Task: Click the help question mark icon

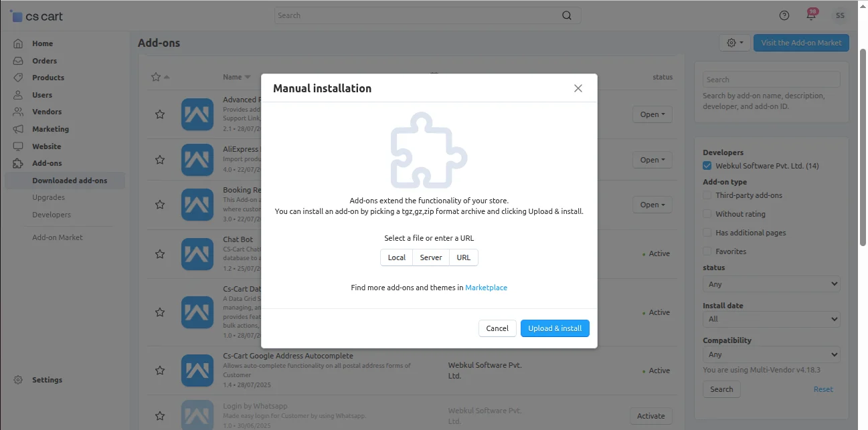Action: tap(784, 15)
